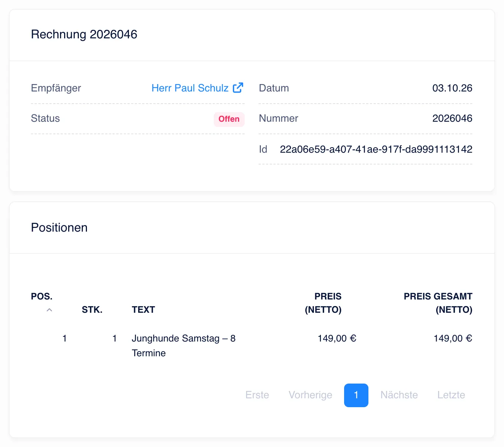Click the Vorherige pagination link
This screenshot has height=447, width=504.
pos(310,395)
